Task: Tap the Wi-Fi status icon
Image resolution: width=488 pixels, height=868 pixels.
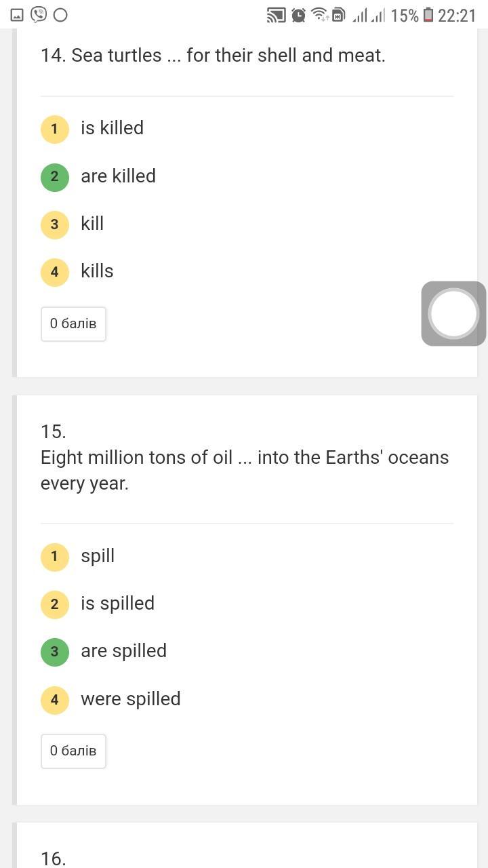Action: (319, 15)
